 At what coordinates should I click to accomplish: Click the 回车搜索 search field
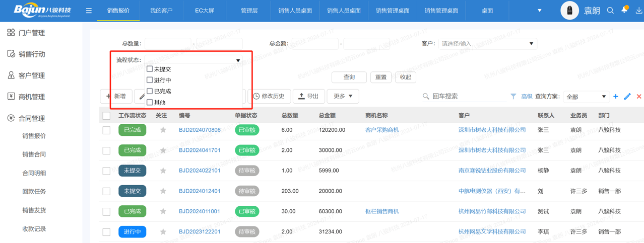464,96
